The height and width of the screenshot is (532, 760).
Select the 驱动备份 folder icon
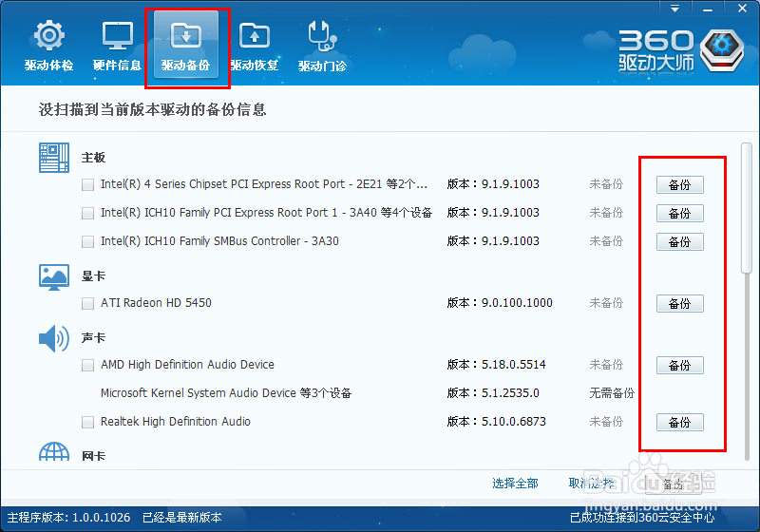[x=185, y=35]
